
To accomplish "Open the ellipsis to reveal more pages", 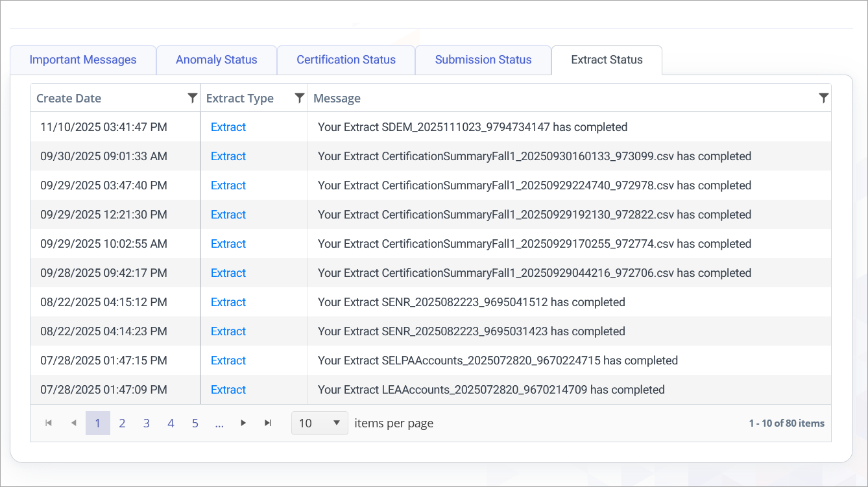I will (x=219, y=422).
